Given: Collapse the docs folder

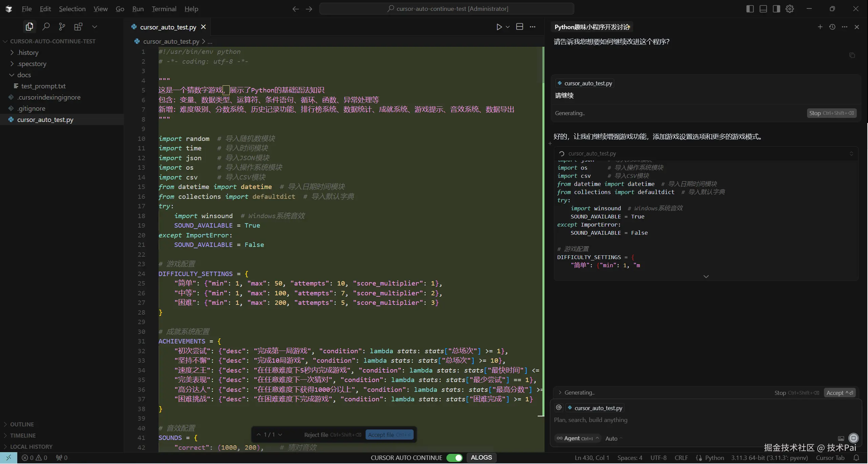Looking at the screenshot, I should [24, 75].
